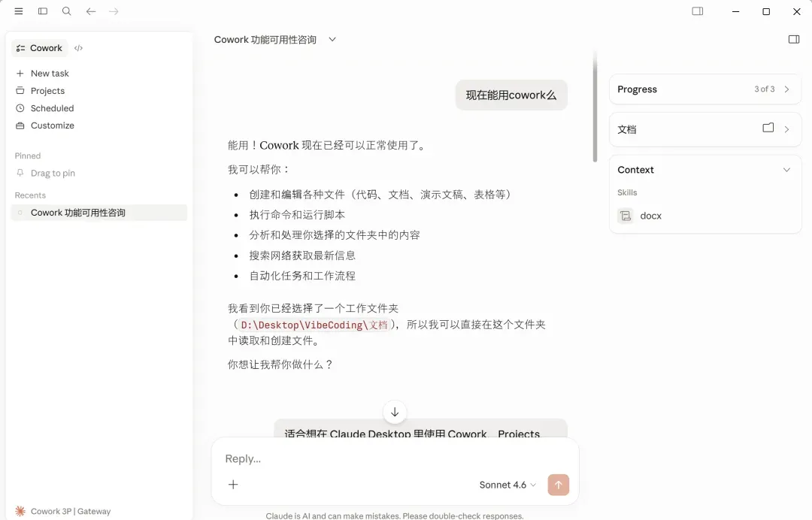Click the conversation title Cowork 功能可用性咨询
This screenshot has width=812, height=520.
[265, 39]
